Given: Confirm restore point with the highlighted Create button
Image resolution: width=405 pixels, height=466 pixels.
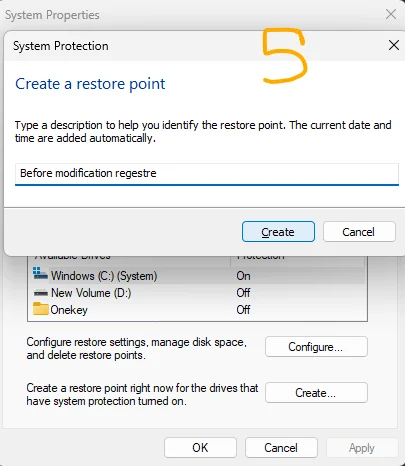Looking at the screenshot, I should 278,232.
